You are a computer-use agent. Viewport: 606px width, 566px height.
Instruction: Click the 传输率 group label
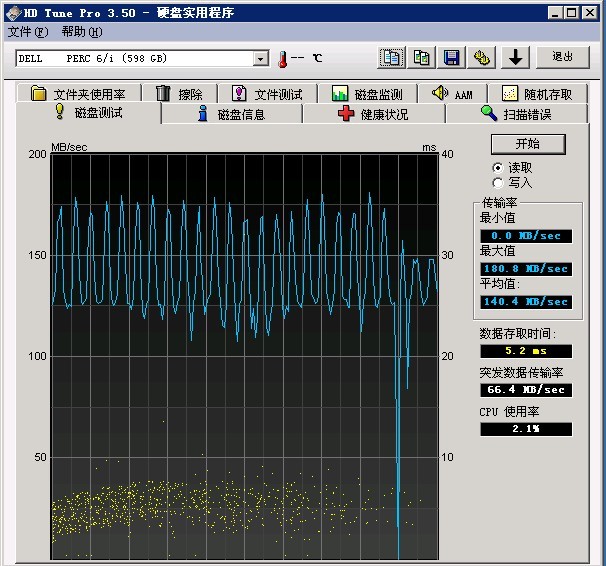point(499,202)
